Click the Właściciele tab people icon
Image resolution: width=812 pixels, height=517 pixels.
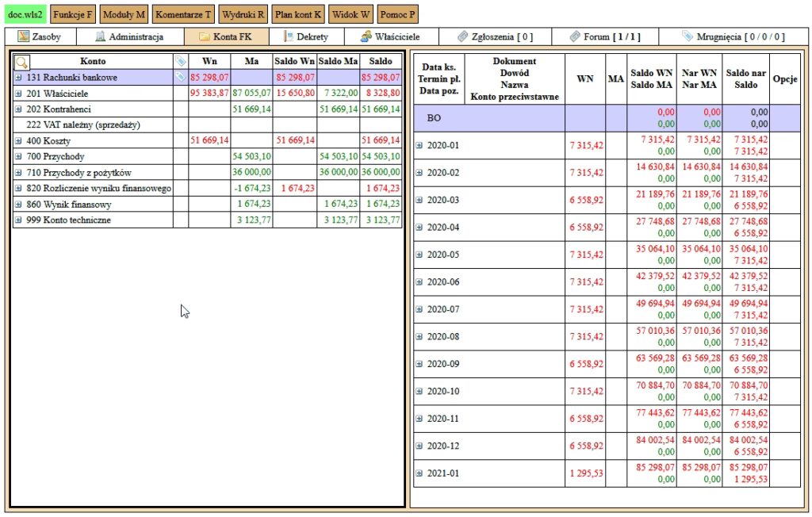click(366, 36)
